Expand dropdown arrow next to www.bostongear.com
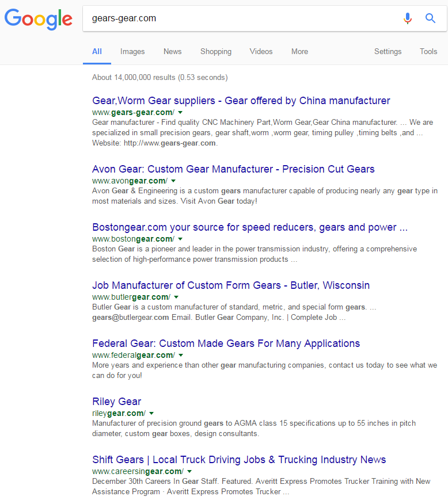 tap(180, 239)
